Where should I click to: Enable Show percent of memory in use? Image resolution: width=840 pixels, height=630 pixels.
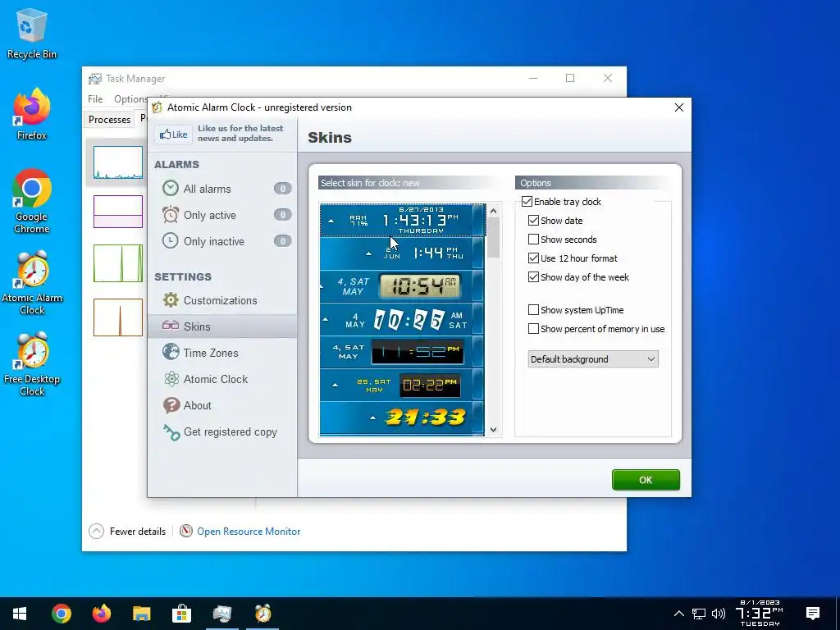[x=533, y=328]
